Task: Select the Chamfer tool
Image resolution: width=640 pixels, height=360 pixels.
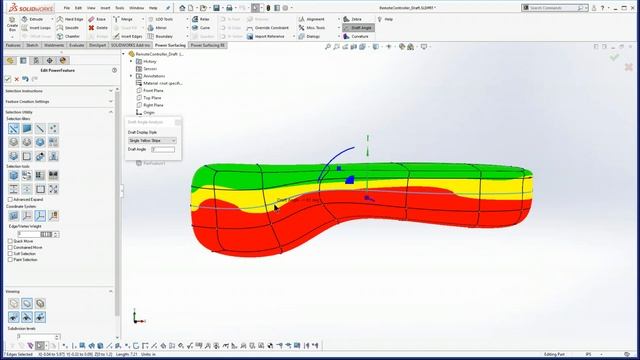Action: pyautogui.click(x=68, y=36)
